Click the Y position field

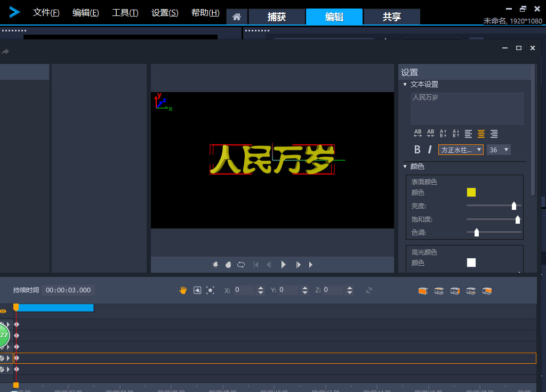pyautogui.click(x=288, y=290)
